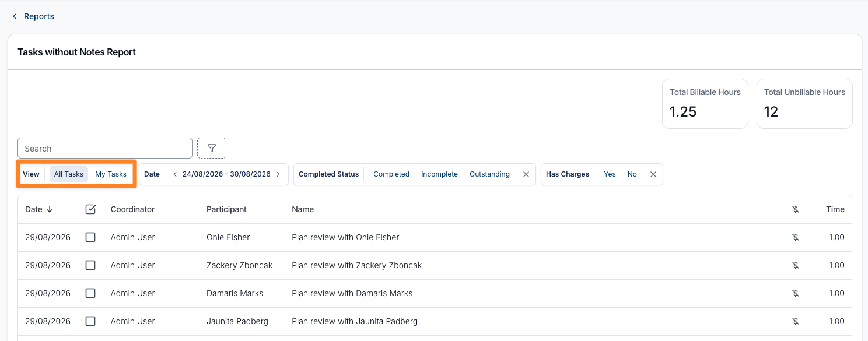Go back to Reports

pyautogui.click(x=39, y=16)
